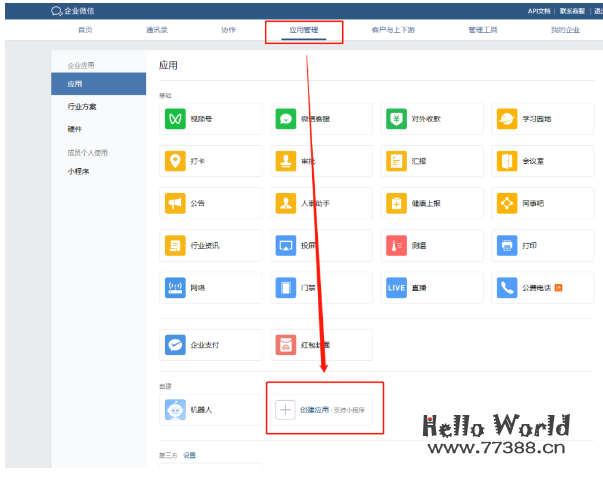
Task: Open the 联系客服 link in header
Action: (x=572, y=11)
